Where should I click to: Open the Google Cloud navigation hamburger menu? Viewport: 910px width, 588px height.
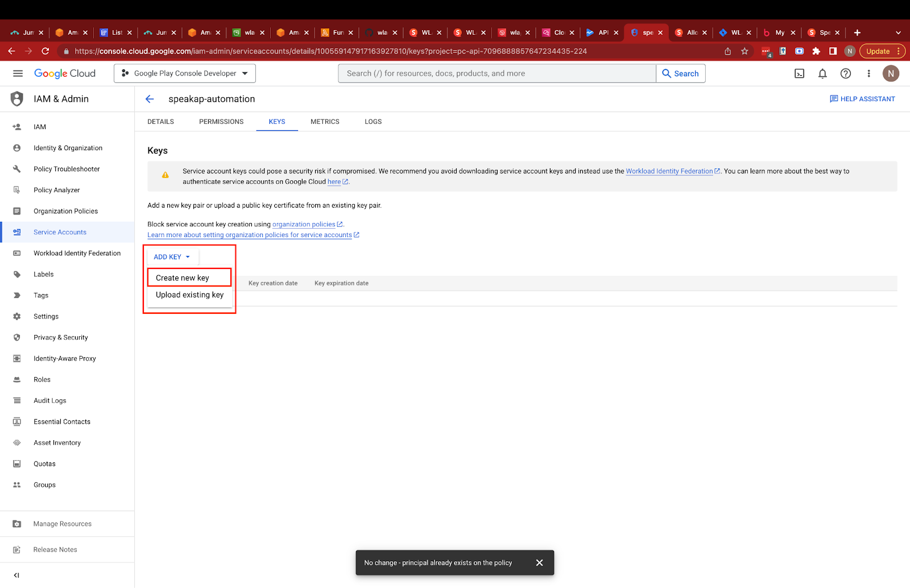pyautogui.click(x=18, y=73)
